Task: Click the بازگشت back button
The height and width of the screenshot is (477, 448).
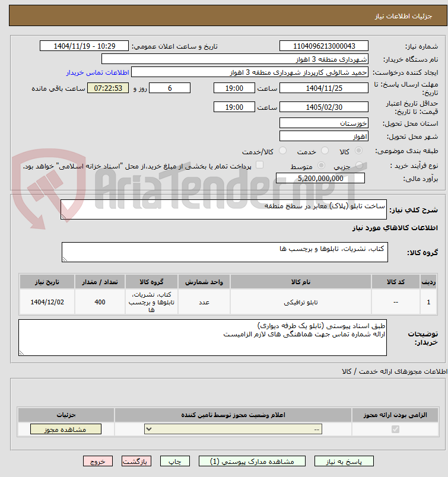Action: coord(136,462)
